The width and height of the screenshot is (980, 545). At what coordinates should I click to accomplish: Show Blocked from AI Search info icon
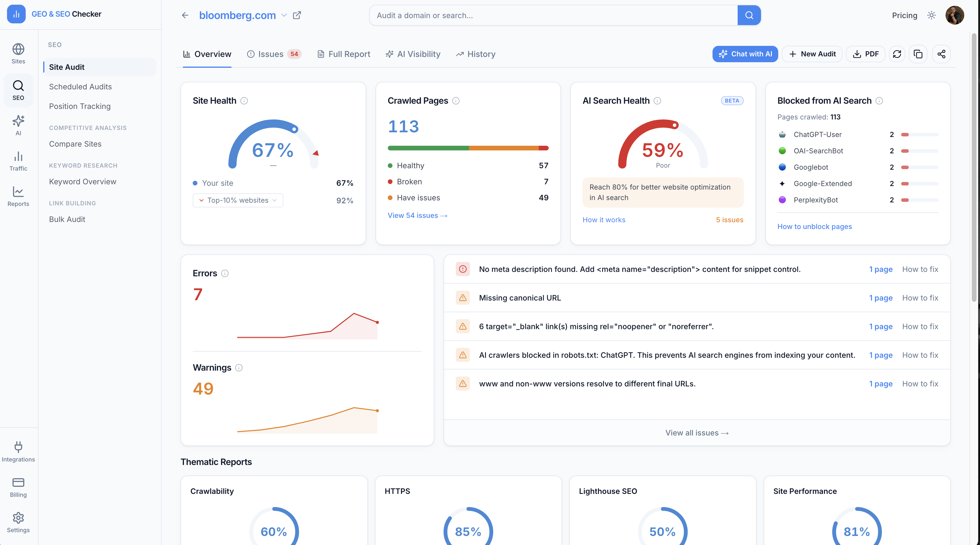pyautogui.click(x=879, y=101)
